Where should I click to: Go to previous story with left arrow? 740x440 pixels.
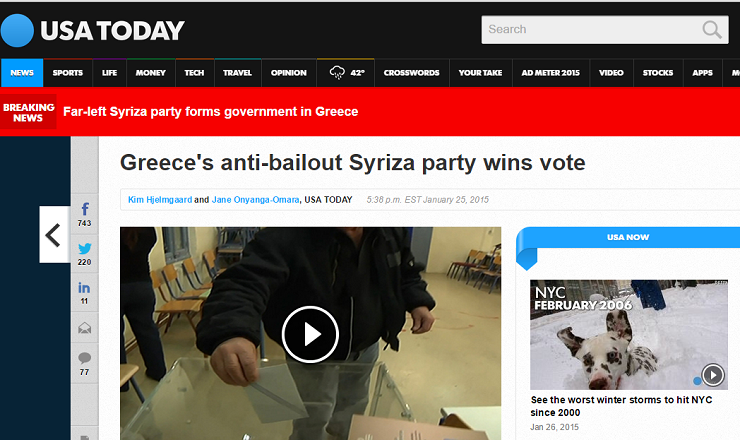(x=54, y=235)
